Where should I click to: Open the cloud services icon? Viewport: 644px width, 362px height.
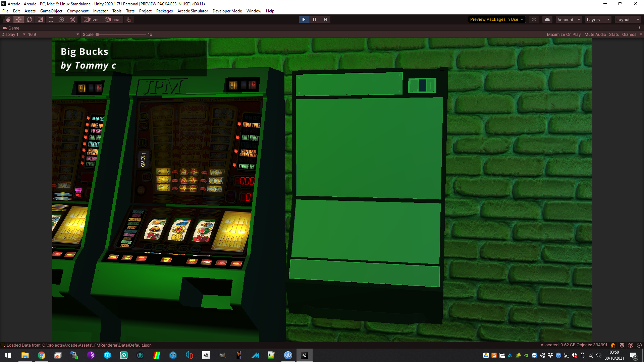pos(547,19)
